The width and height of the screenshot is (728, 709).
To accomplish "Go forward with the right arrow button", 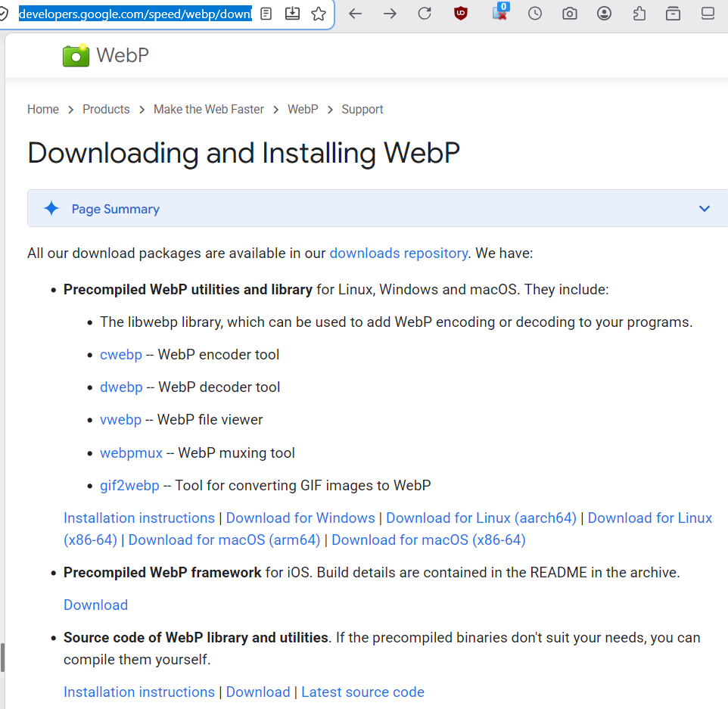I will click(x=390, y=14).
